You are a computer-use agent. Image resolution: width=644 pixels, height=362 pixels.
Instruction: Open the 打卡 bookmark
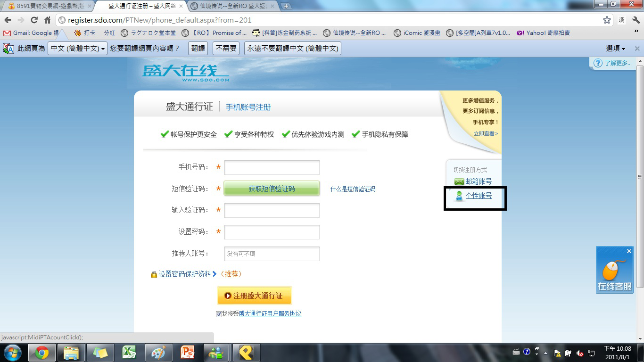coord(85,33)
